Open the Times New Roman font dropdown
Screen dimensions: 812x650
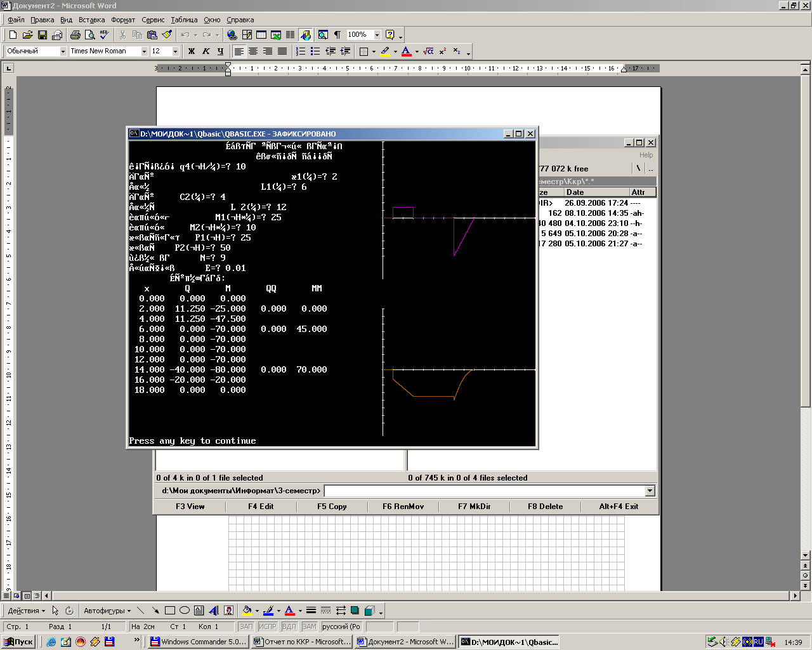point(145,51)
